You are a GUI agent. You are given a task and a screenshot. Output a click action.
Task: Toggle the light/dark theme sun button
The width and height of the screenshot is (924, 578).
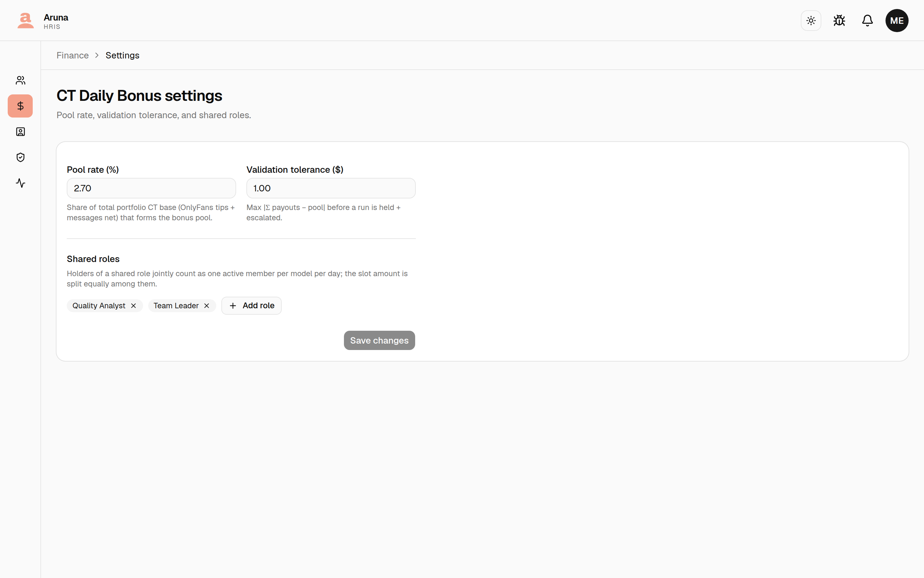coord(811,20)
